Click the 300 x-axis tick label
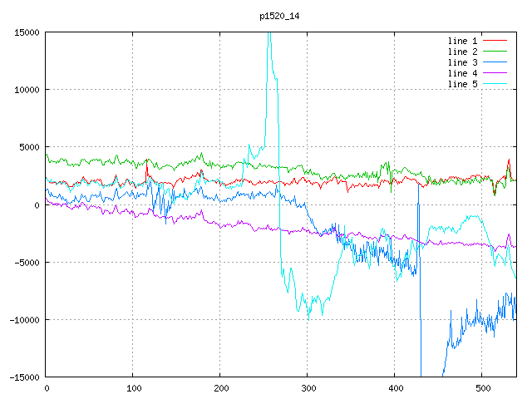This screenshot has height=399, width=532. 307,388
